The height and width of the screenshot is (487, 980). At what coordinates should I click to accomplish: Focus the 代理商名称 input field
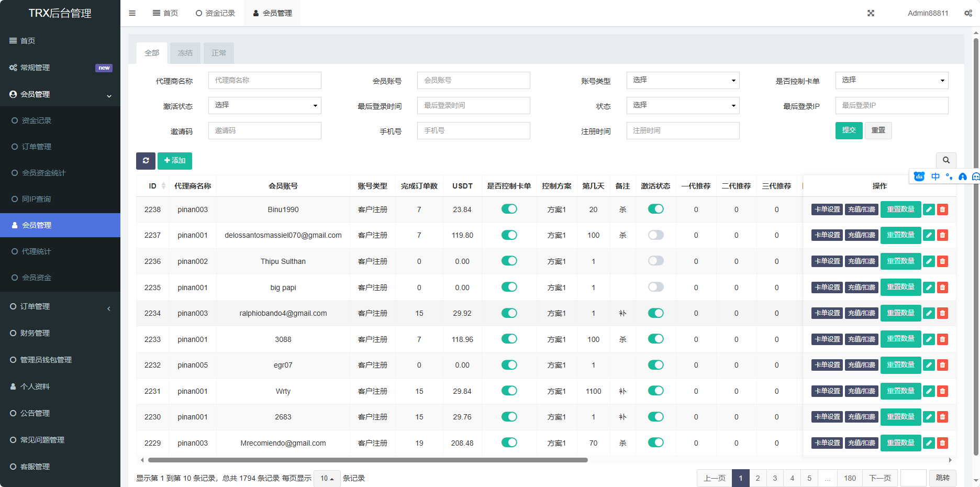(264, 80)
